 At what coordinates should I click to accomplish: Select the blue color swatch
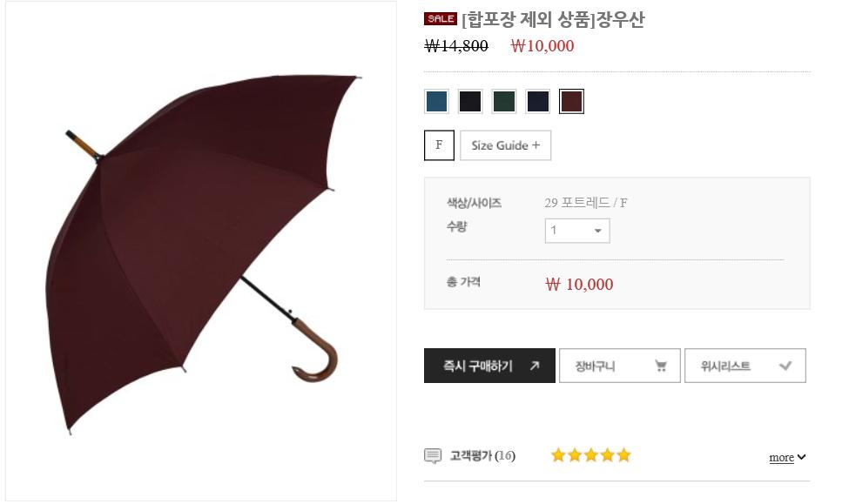click(x=436, y=101)
